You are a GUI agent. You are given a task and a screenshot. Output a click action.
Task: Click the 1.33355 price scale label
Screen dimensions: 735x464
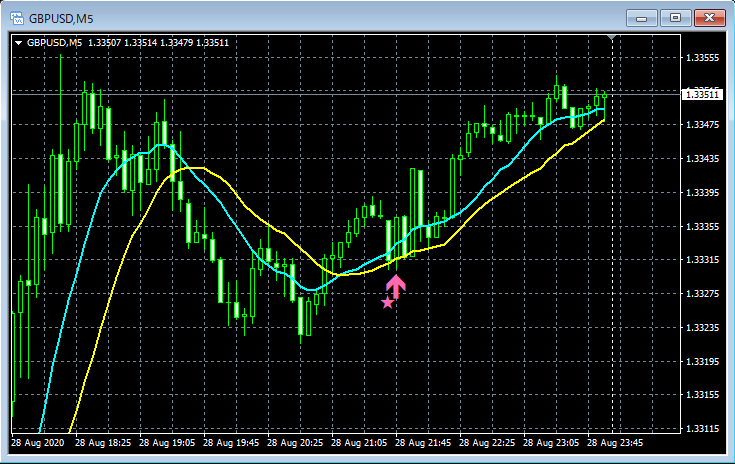coord(702,226)
